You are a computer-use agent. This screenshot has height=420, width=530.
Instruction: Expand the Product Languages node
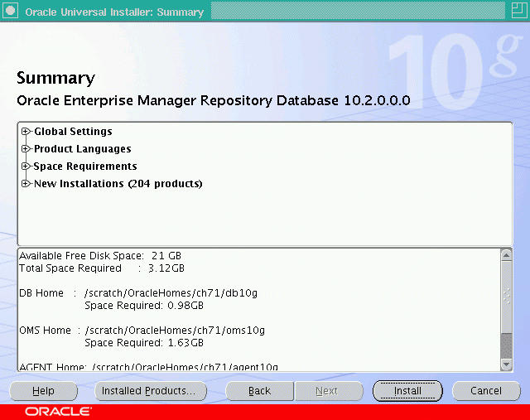coord(26,149)
